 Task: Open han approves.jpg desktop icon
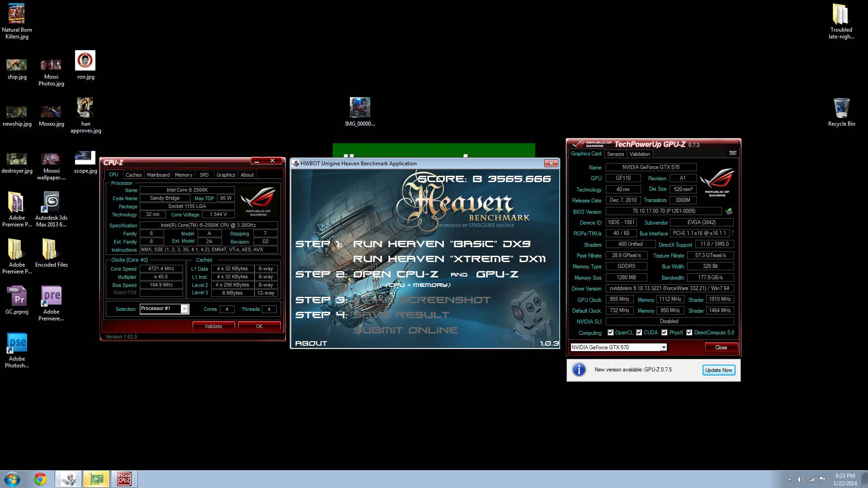click(85, 115)
